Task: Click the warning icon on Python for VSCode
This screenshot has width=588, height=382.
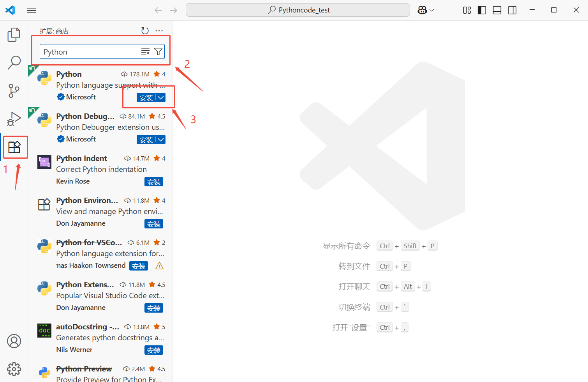Action: pyautogui.click(x=159, y=266)
